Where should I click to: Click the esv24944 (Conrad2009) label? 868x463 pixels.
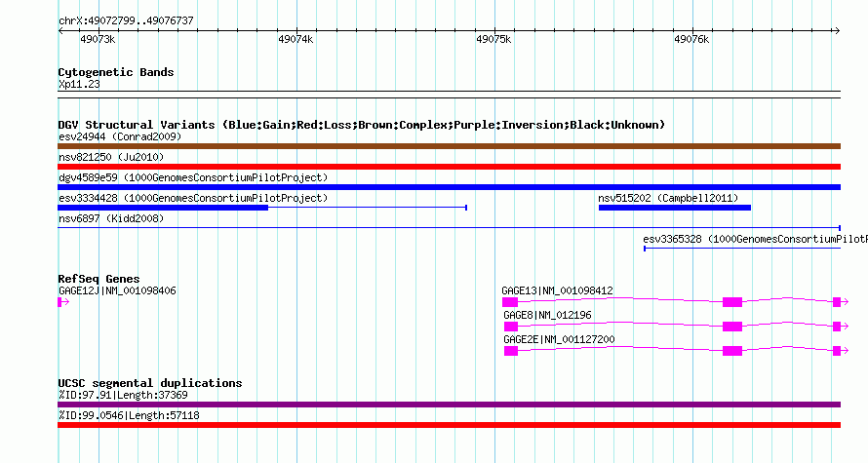[120, 136]
